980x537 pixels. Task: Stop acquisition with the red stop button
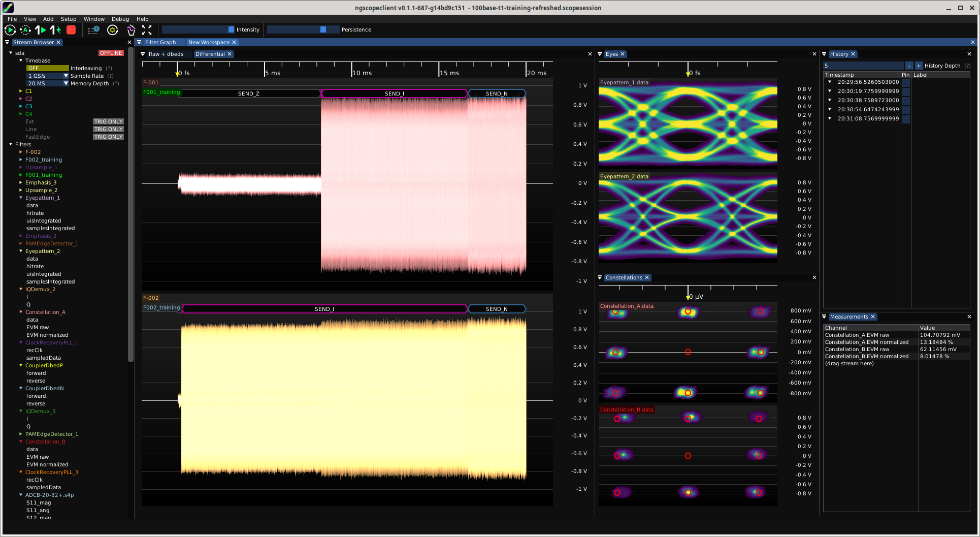tap(71, 30)
